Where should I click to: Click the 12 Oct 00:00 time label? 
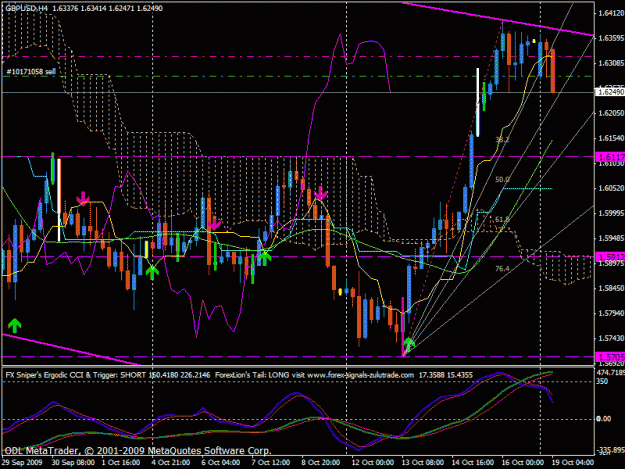pos(373,463)
